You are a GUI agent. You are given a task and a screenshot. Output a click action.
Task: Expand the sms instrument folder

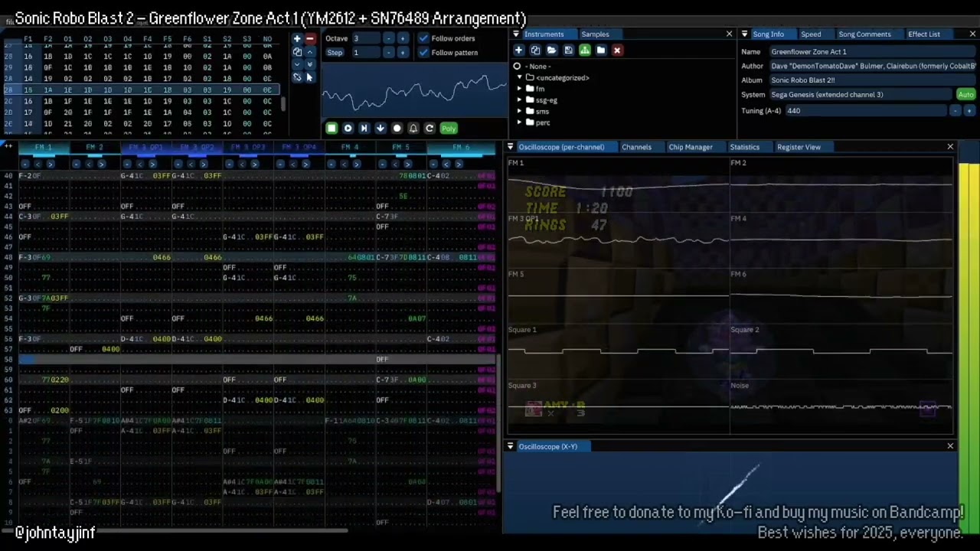coord(520,112)
